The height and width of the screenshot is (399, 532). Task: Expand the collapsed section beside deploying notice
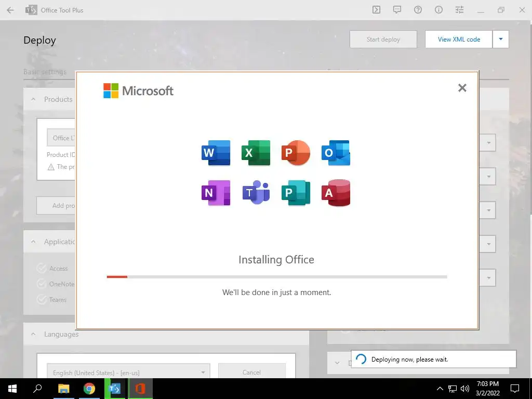pos(337,363)
